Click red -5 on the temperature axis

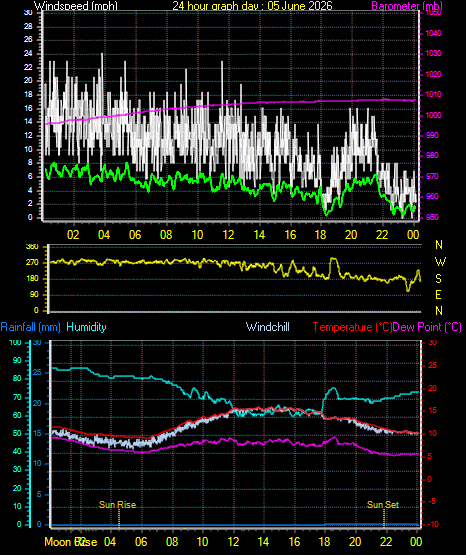pos(432,502)
